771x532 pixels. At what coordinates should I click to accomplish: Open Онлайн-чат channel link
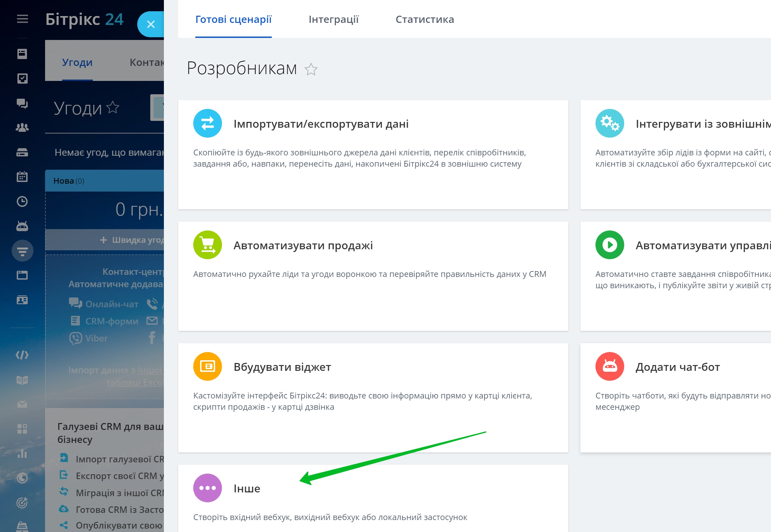(103, 304)
